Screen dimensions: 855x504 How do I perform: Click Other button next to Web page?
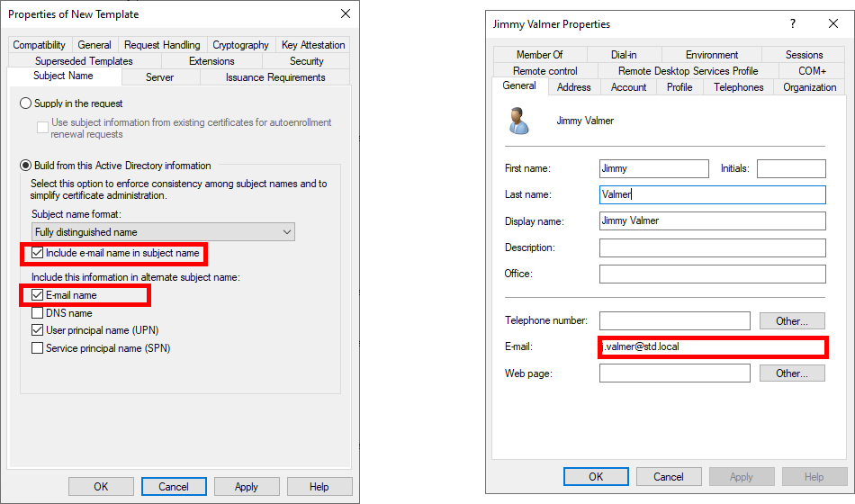pos(792,373)
